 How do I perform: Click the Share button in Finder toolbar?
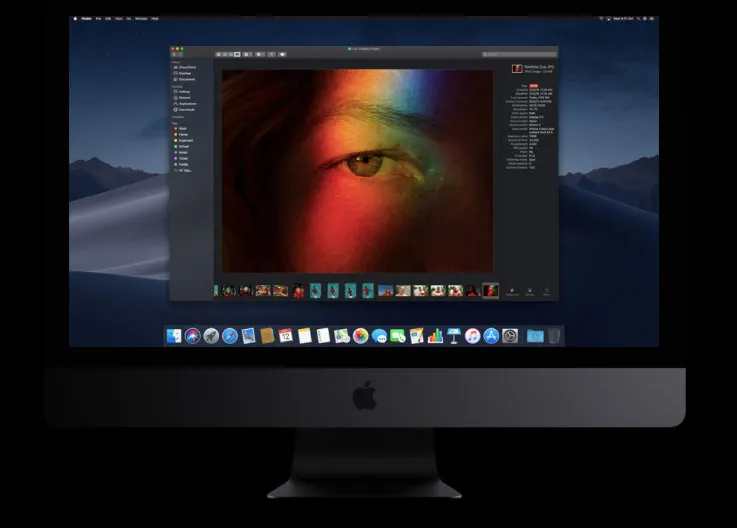tap(272, 55)
